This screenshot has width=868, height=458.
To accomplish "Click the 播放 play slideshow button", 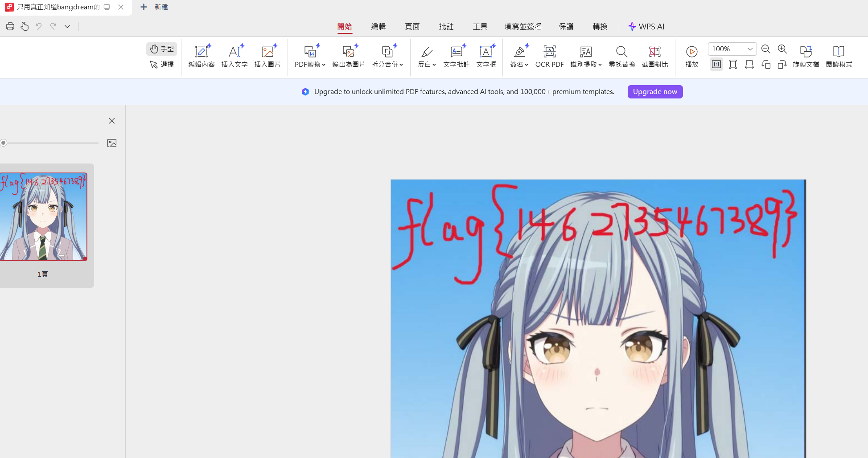I will pos(692,56).
